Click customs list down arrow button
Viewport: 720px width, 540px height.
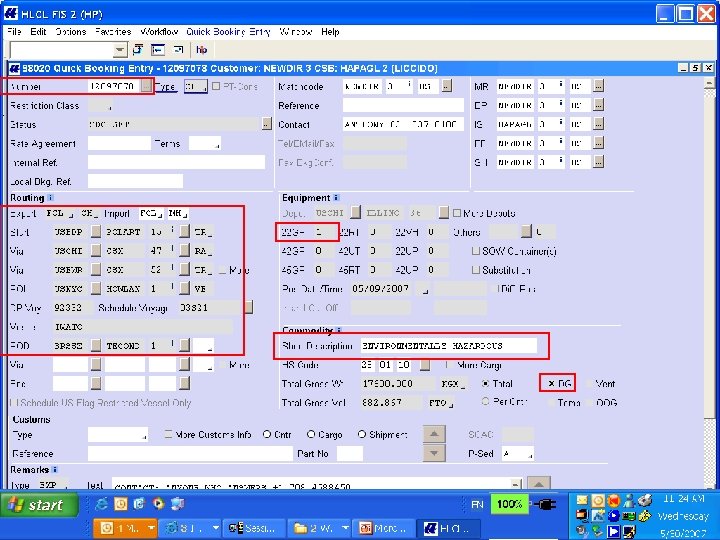point(434,453)
